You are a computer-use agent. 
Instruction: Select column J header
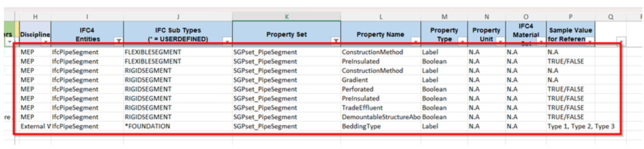[178, 16]
